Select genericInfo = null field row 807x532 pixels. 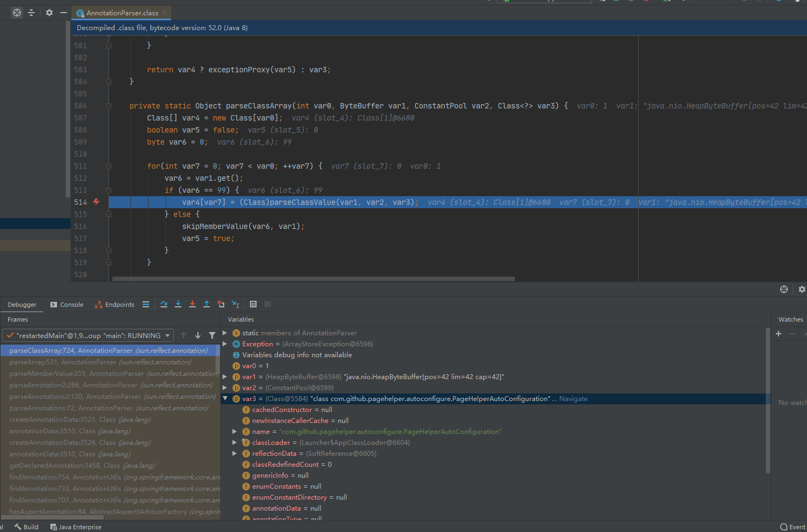pyautogui.click(x=493, y=476)
